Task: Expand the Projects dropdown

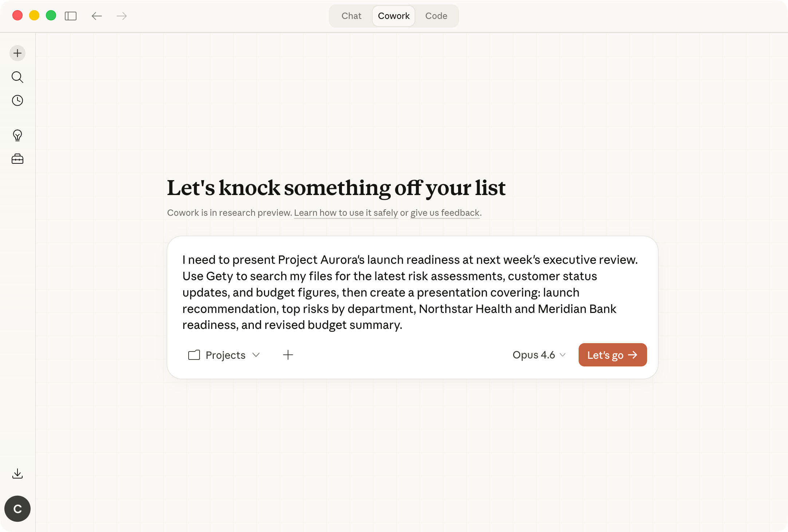Action: coord(225,355)
